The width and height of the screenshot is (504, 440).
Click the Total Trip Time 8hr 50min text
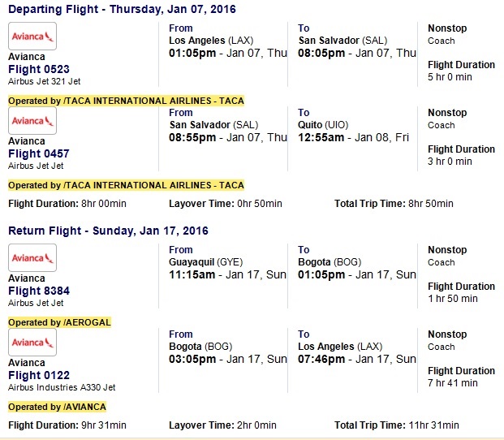(x=394, y=204)
